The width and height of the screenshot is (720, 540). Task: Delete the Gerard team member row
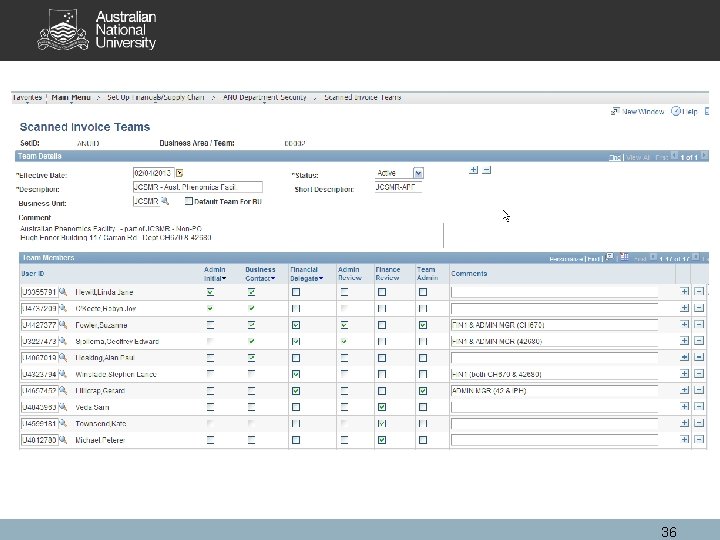coord(699,390)
